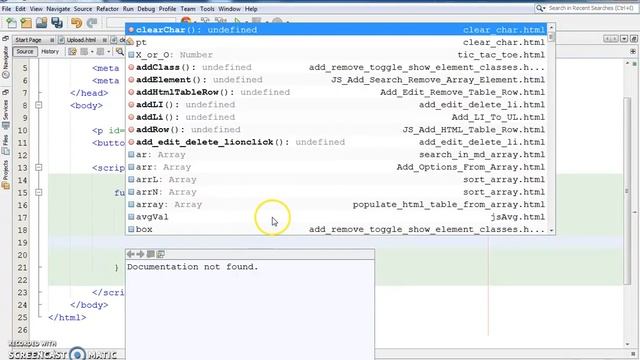Screen dimensions: 640x360
Task: Open the File menu
Action: 7,9
